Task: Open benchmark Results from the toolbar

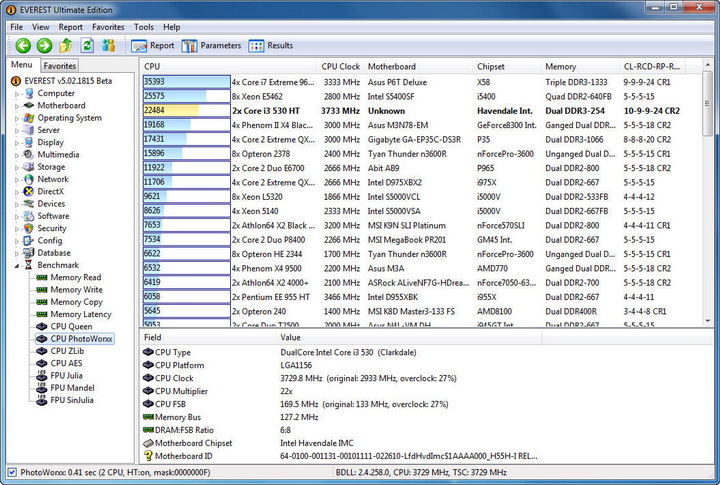Action: click(x=270, y=45)
